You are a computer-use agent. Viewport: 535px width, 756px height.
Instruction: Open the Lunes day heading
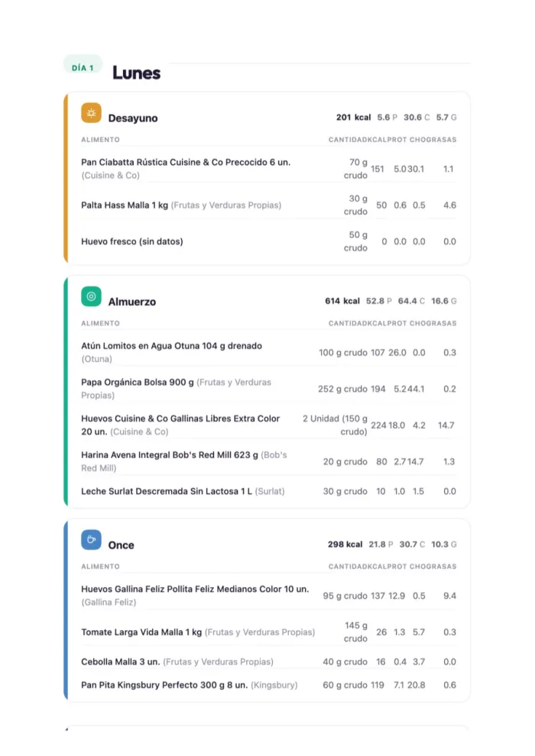pyautogui.click(x=137, y=73)
